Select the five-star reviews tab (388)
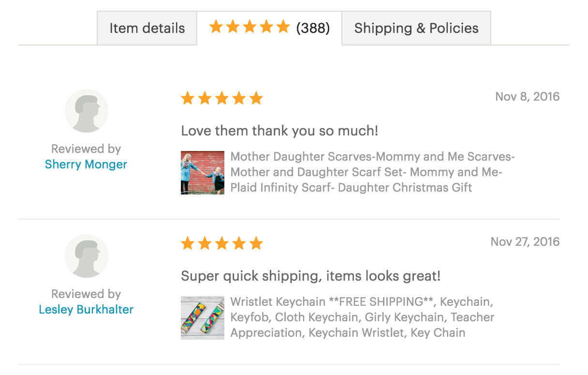This screenshot has height=375, width=588. [269, 28]
